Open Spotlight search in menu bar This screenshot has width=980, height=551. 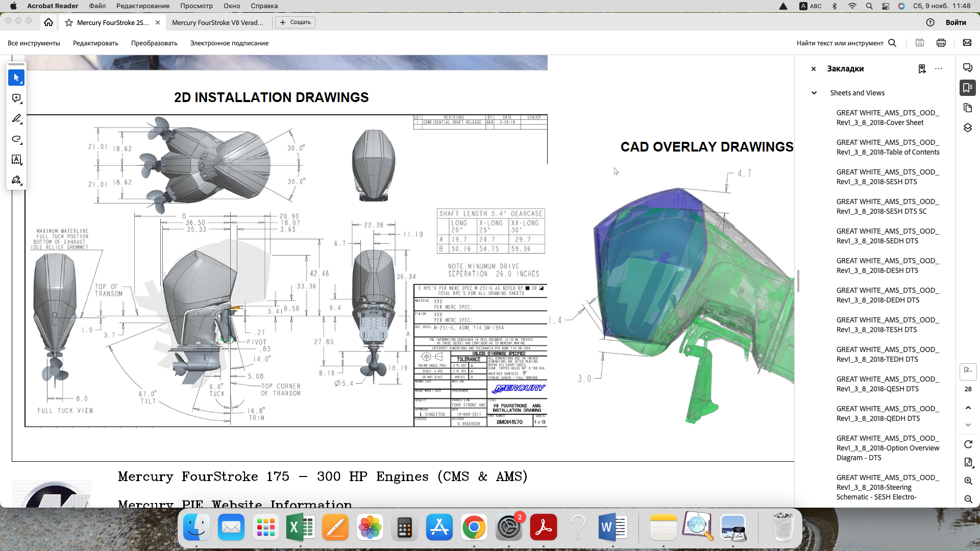869,6
